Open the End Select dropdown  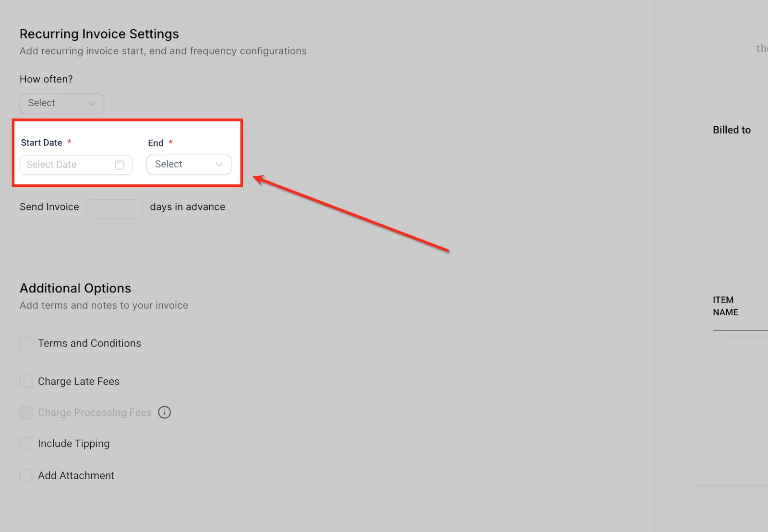189,164
